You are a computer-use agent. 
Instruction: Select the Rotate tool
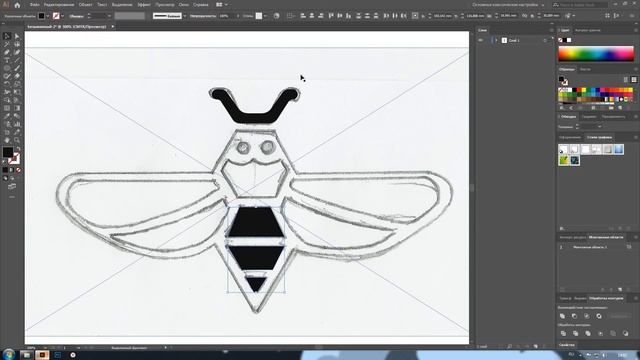pos(7,84)
